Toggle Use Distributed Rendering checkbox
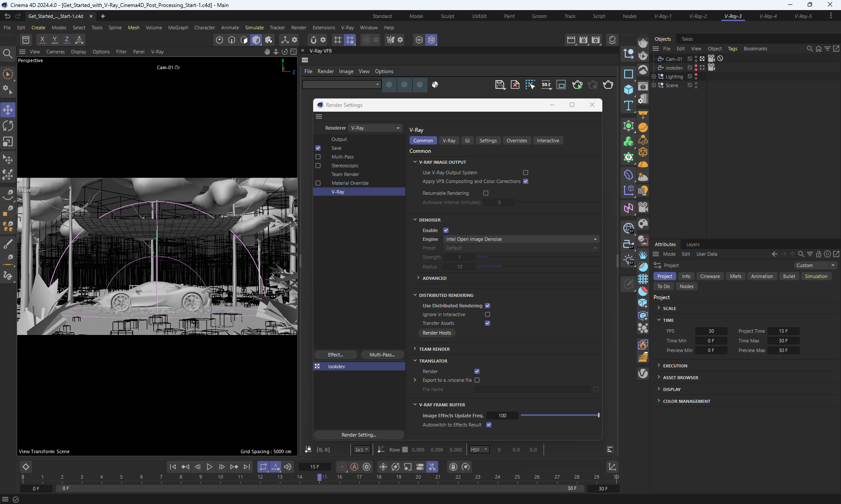The width and height of the screenshot is (841, 504). (x=488, y=306)
